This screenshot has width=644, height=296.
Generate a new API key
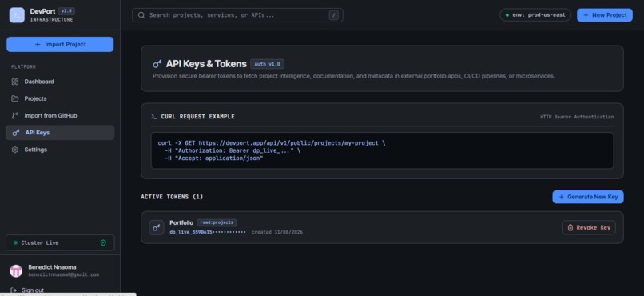(588, 197)
